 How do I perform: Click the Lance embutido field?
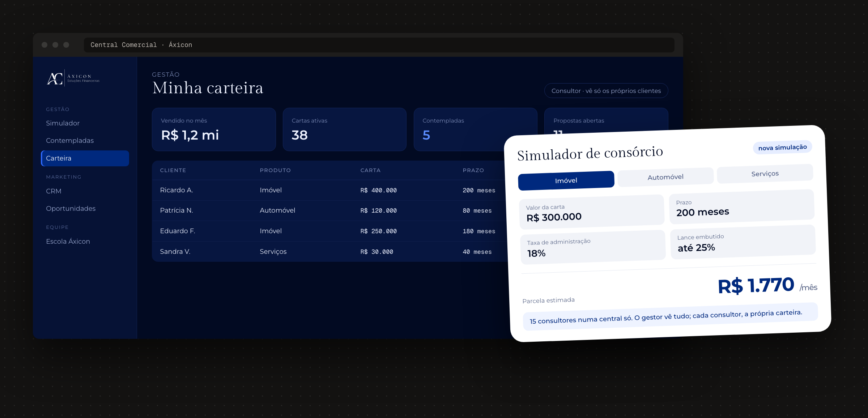[x=743, y=242]
